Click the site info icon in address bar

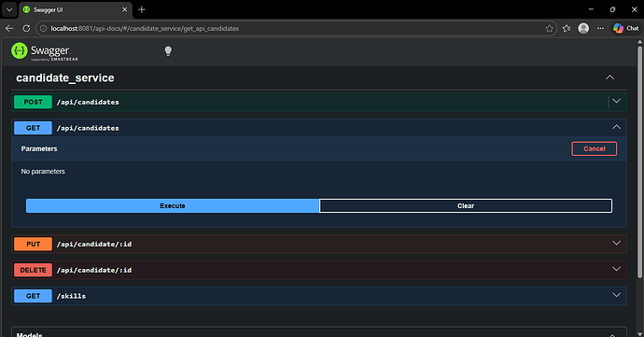click(x=44, y=28)
